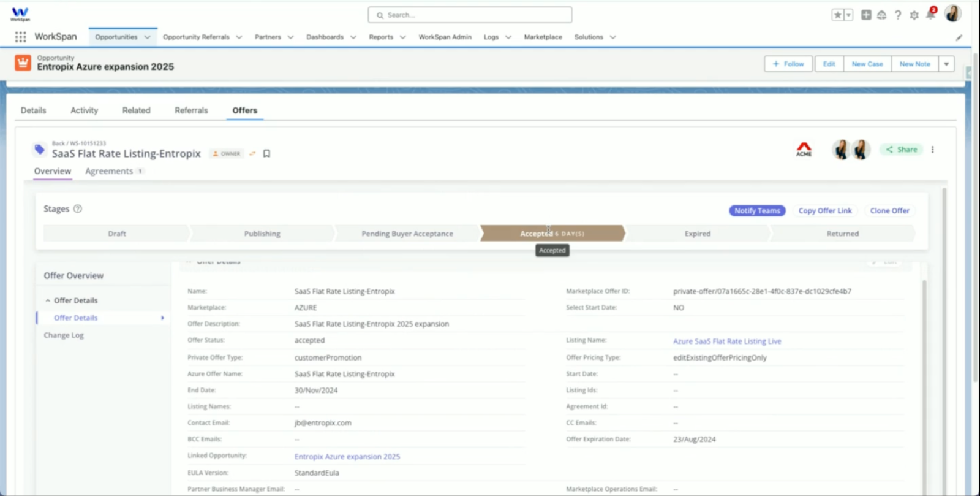Click the first team member avatar

(841, 150)
